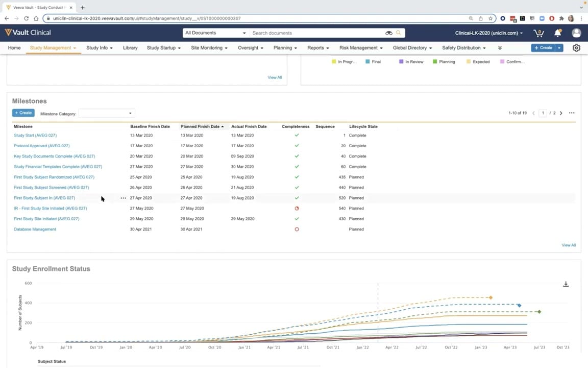Click the share page icon in address bar
The height and width of the screenshot is (368, 588).
tap(480, 18)
